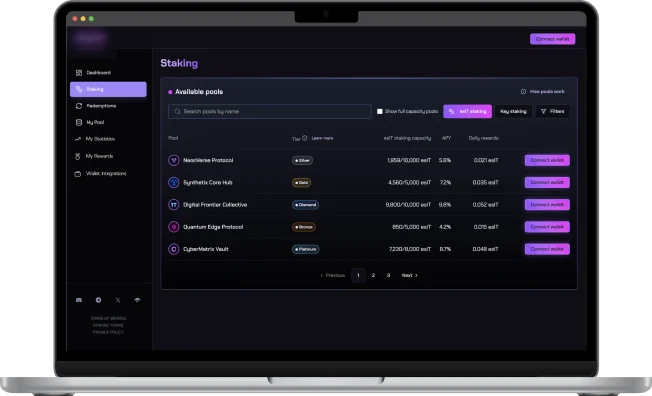
Task: Select the Diamond tier badge
Action: (x=305, y=205)
